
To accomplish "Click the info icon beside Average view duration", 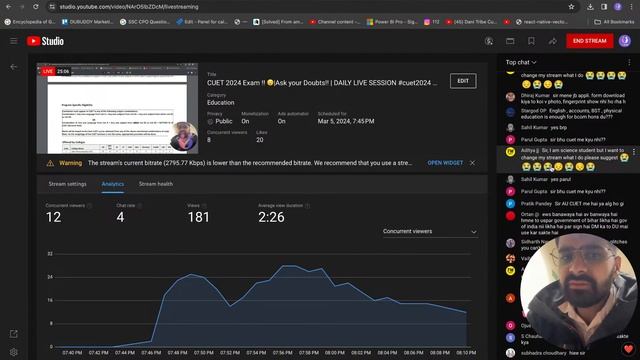I will 307,206.
